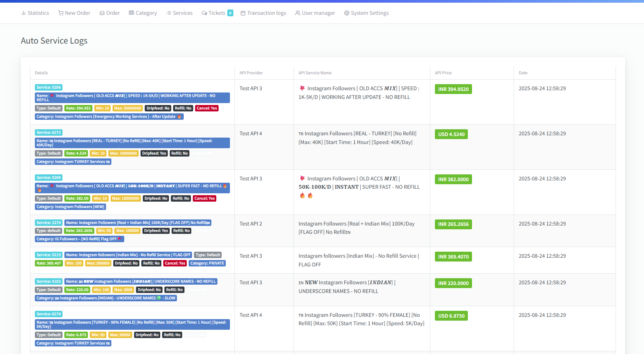Click the New Order cart icon
Image resolution: width=644 pixels, height=354 pixels.
pyautogui.click(x=61, y=13)
